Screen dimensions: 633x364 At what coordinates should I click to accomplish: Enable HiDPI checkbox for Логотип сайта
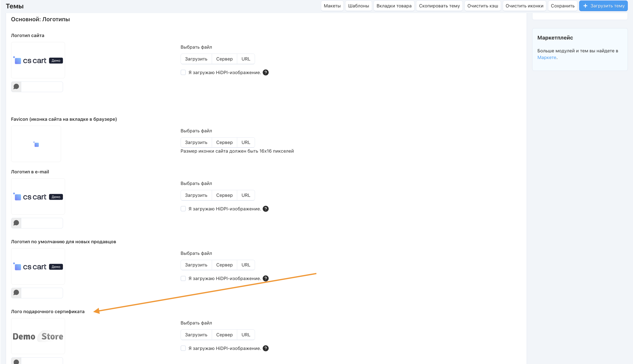(x=183, y=73)
